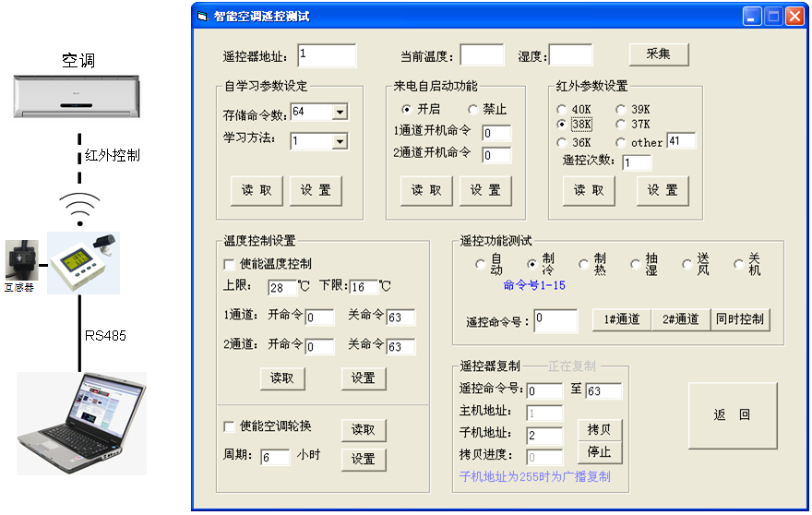Screen dimensions: 812x515
Task: Expand the 学习方法 combo box
Action: (x=340, y=142)
